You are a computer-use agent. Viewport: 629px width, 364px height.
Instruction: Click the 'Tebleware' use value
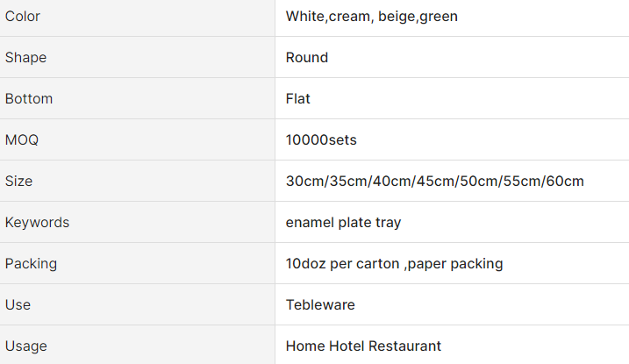coord(318,305)
